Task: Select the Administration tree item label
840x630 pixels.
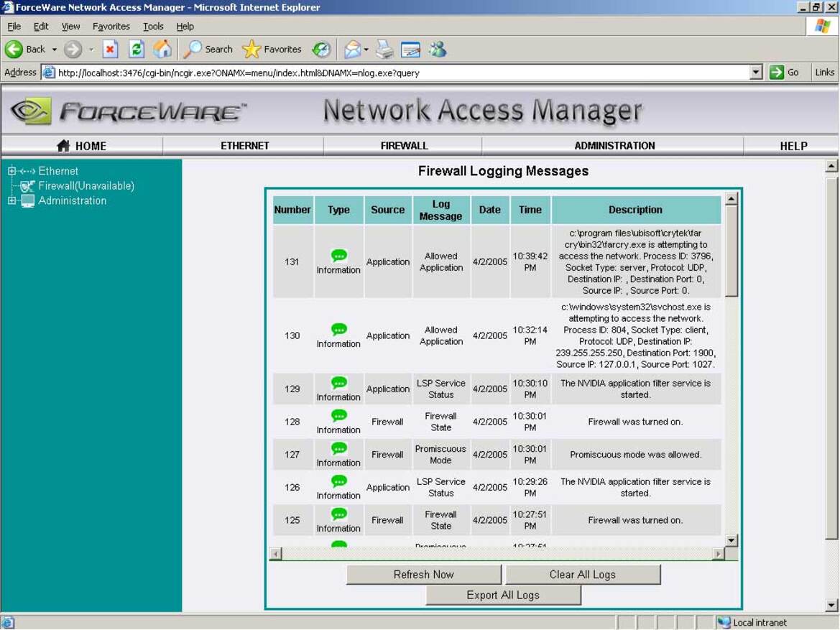Action: [73, 201]
